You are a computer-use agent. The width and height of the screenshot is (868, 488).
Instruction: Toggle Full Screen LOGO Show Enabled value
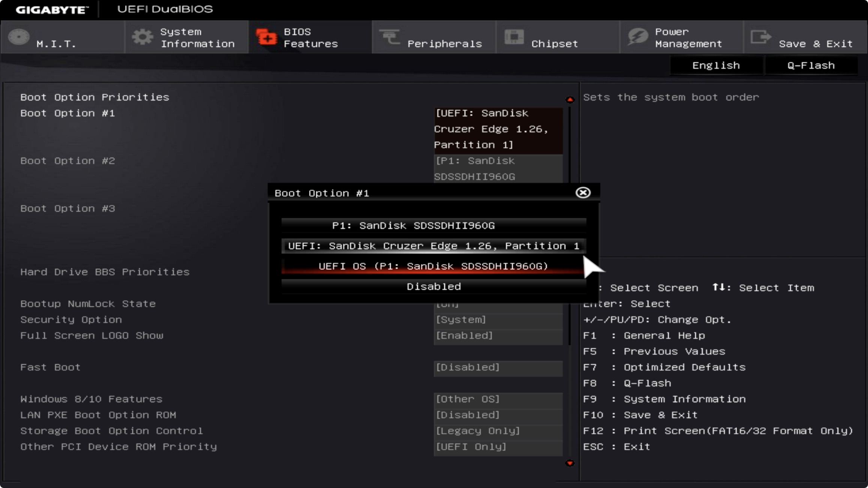click(x=498, y=335)
